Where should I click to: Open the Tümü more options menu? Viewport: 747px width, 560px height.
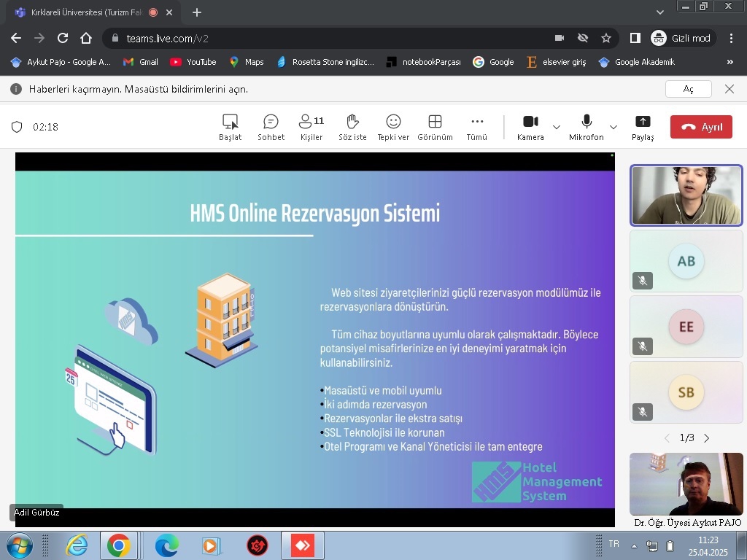[x=476, y=127]
